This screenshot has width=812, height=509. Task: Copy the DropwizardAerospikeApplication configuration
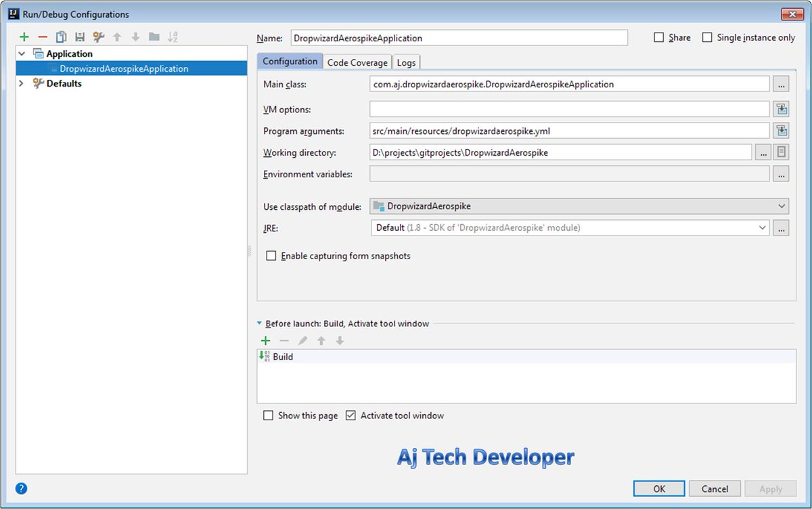(x=60, y=37)
